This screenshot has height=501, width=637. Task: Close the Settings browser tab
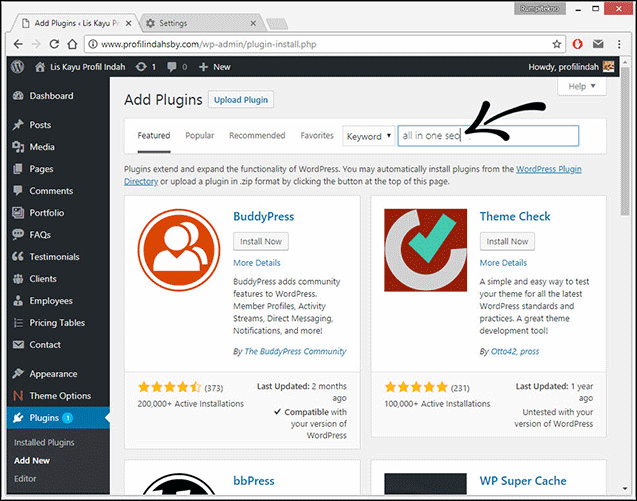[x=253, y=23]
